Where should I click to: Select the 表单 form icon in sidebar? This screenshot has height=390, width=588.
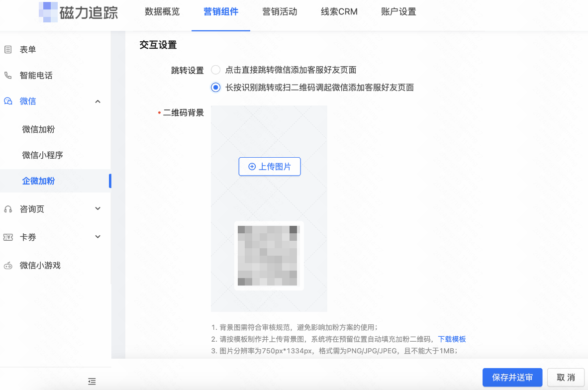(x=7, y=49)
